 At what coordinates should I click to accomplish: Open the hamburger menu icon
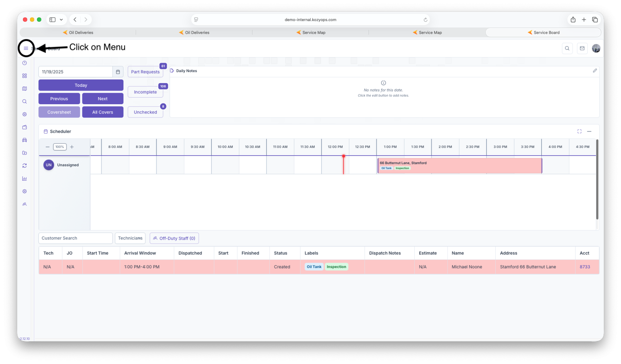coord(26,48)
